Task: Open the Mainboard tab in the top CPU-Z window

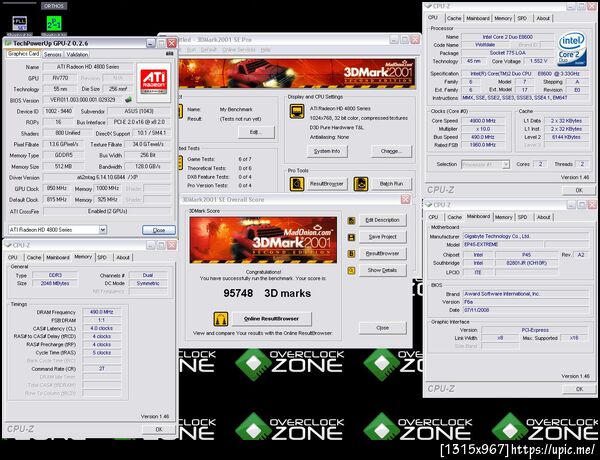Action: (478, 18)
